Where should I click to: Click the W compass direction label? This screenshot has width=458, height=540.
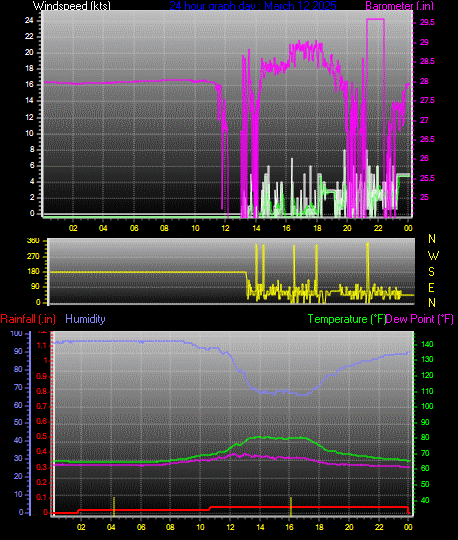coord(433,256)
